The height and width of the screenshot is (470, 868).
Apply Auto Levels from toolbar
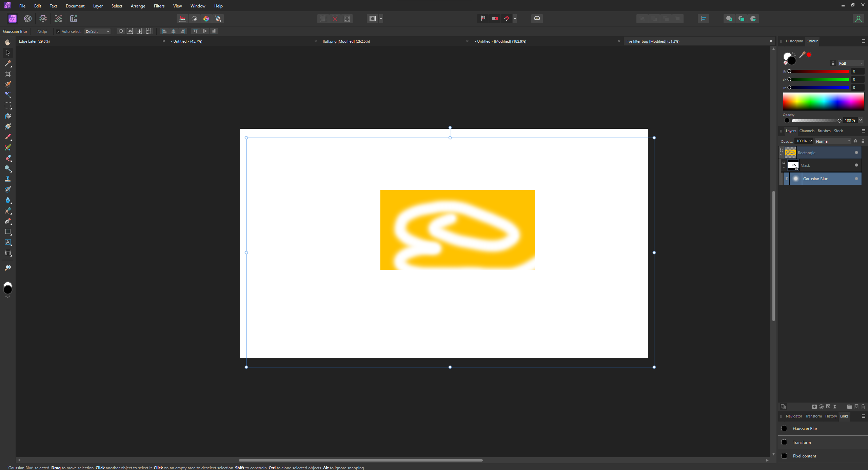182,19
